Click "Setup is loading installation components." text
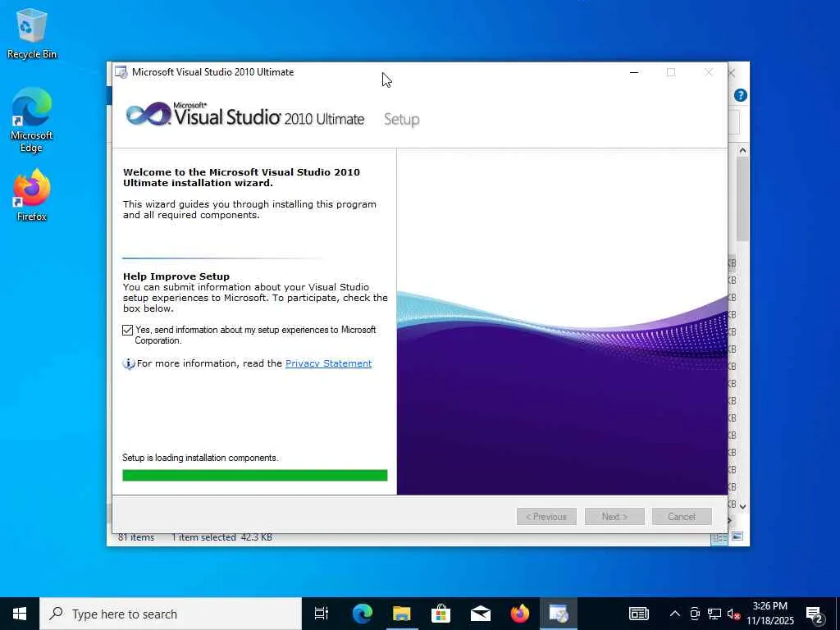Screen dimensions: 840x630 (x=200, y=458)
